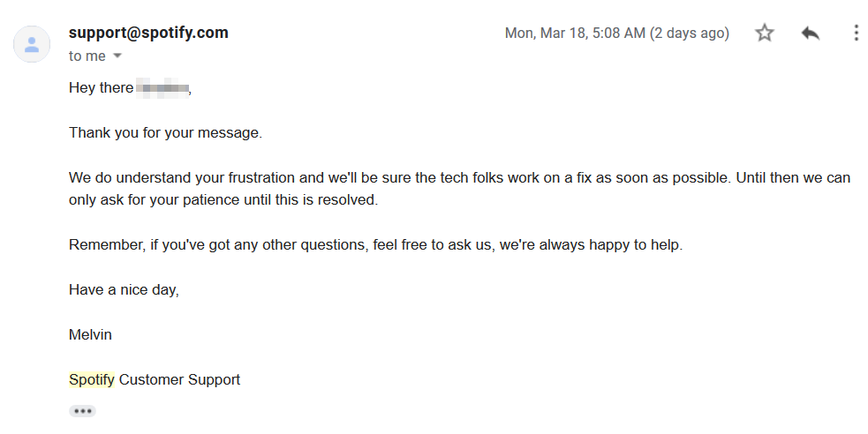The height and width of the screenshot is (434, 868).
Task: Click the "(2 days ago)" relative date
Action: pyautogui.click(x=690, y=34)
